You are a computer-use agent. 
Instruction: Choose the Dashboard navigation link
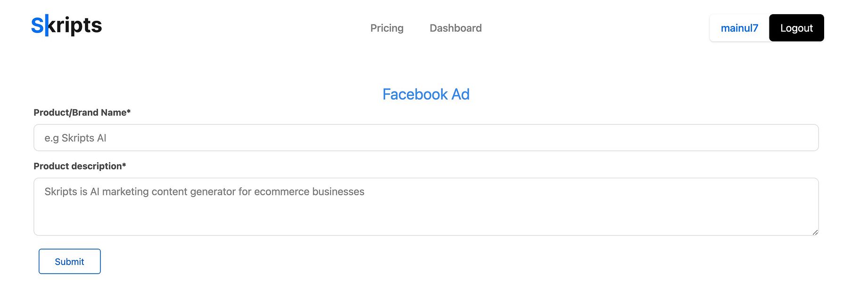(x=455, y=28)
